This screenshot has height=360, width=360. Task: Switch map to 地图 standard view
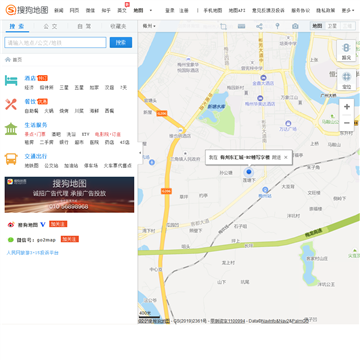tap(318, 26)
